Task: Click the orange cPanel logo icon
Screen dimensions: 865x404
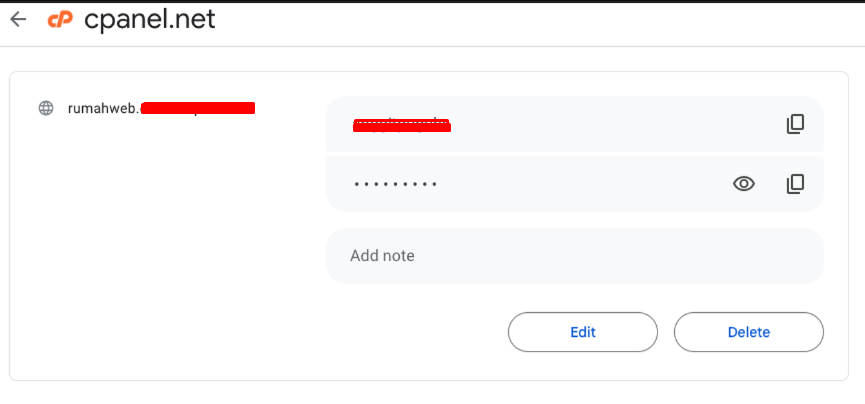Action: click(60, 20)
